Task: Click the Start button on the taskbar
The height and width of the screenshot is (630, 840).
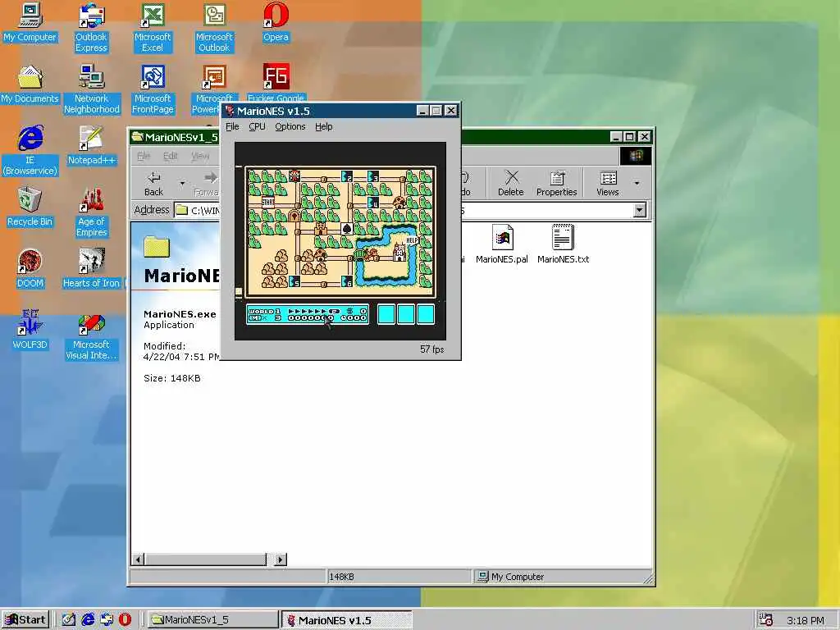Action: (25, 620)
